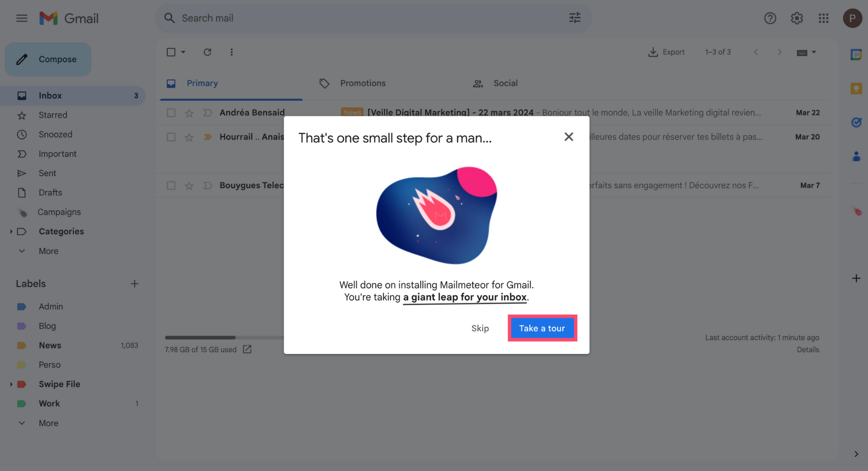Open Contacts side panel icon

856,156
